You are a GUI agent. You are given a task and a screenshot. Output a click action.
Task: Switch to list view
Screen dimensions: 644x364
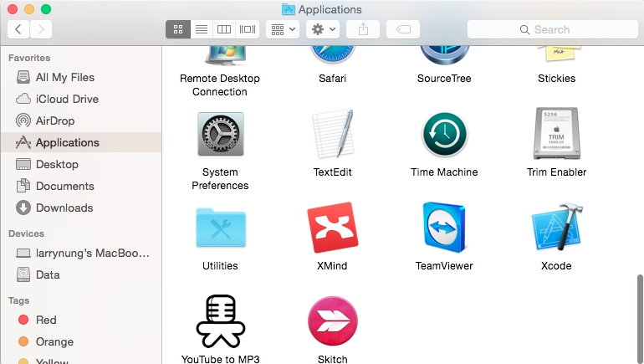[202, 29]
